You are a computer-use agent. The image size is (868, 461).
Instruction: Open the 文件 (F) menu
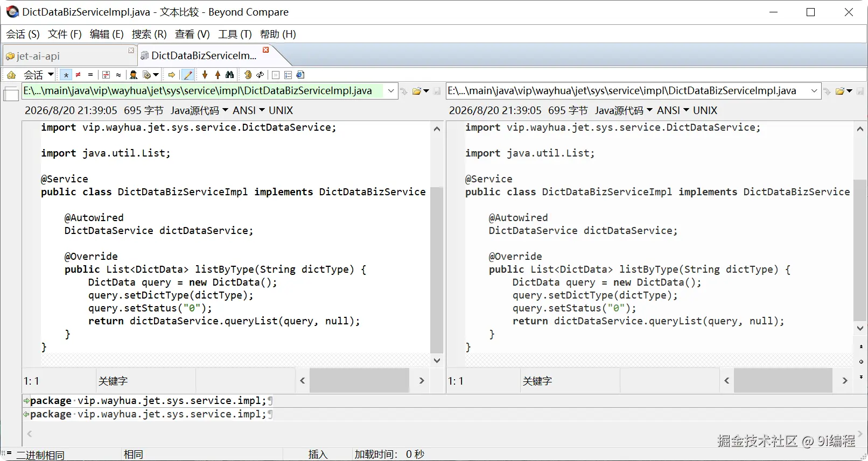click(65, 34)
